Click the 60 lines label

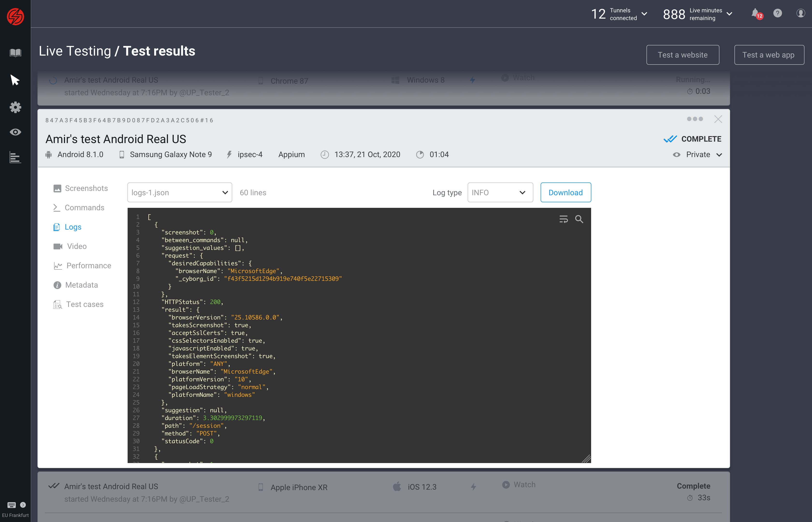253,193
